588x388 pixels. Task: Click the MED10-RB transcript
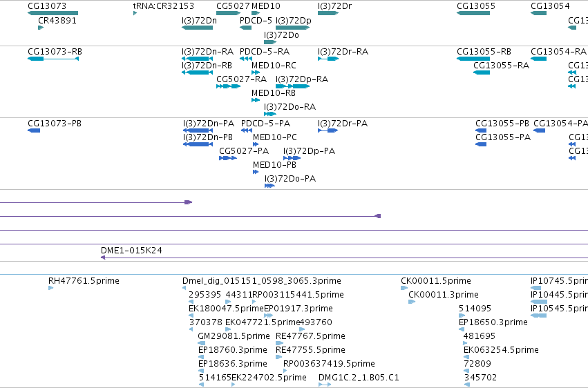256,100
